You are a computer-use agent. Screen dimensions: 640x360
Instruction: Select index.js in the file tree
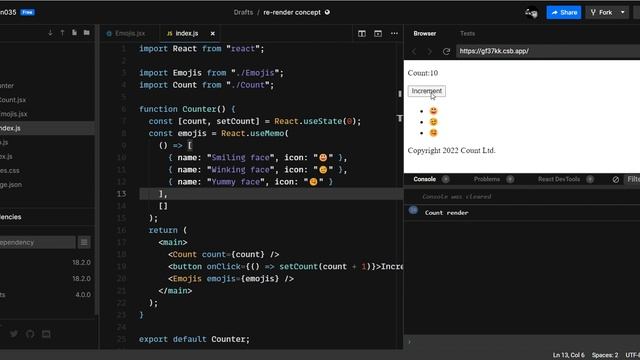[47, 128]
